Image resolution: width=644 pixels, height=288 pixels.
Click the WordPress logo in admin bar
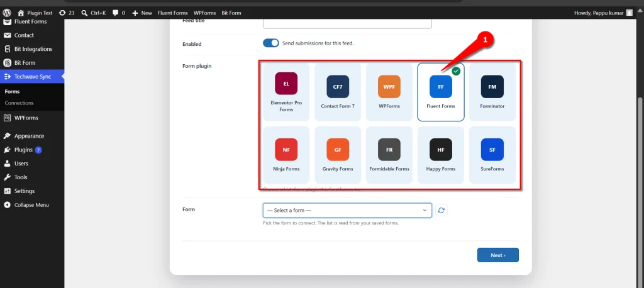[x=6, y=13]
